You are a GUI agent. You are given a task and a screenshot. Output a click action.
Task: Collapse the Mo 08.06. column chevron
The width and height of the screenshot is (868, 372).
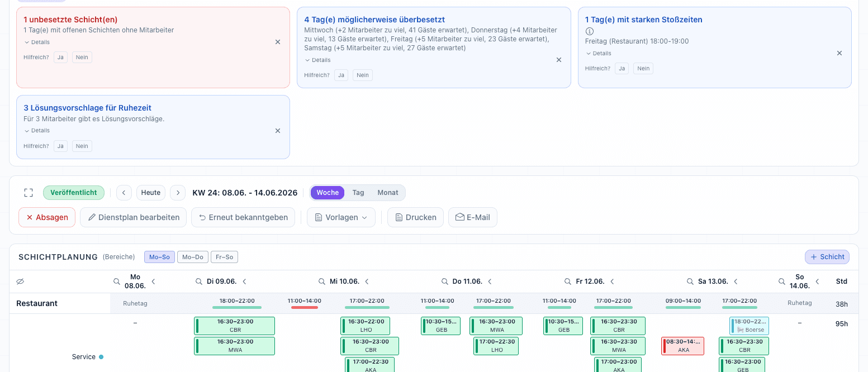pos(154,282)
